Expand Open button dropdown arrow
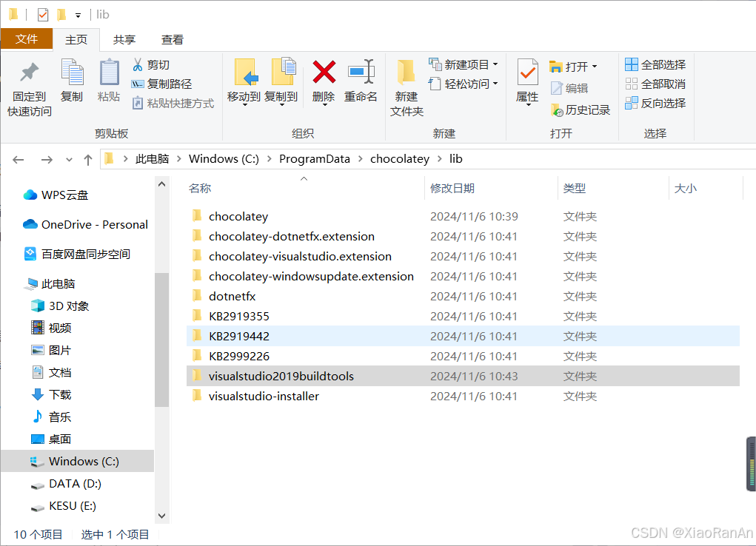Screen dimensions: 756x546 click(x=595, y=67)
